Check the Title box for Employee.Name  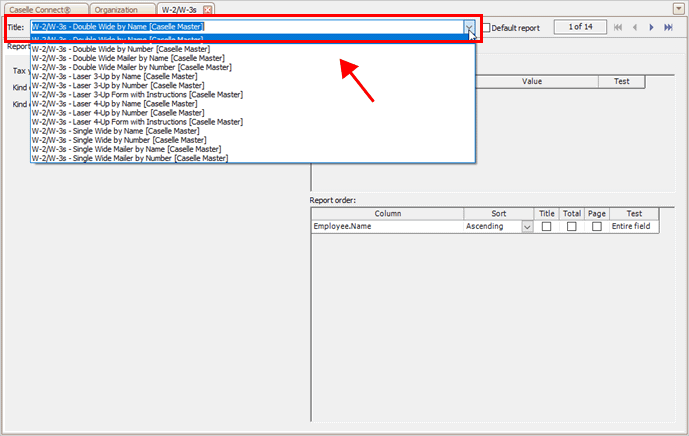(546, 226)
